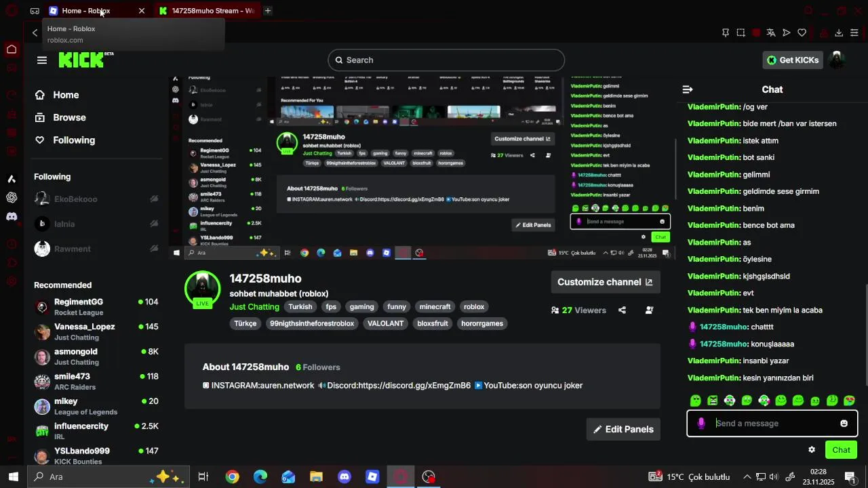
Task: Click the Just Chatting category link
Action: click(254, 307)
